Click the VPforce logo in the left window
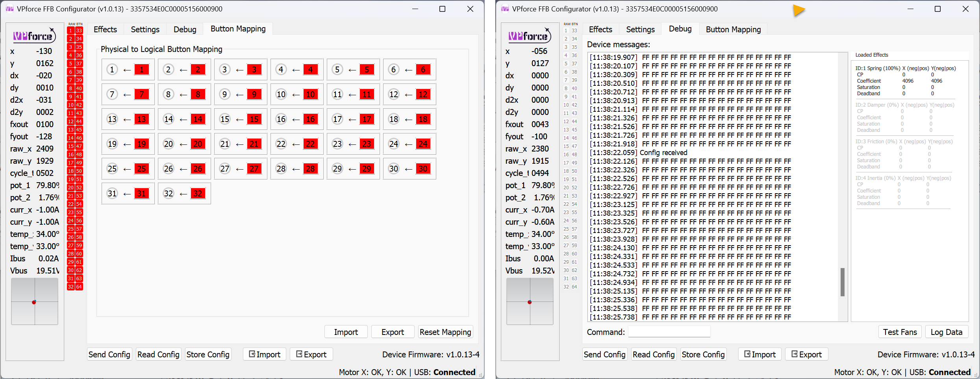 (x=34, y=35)
